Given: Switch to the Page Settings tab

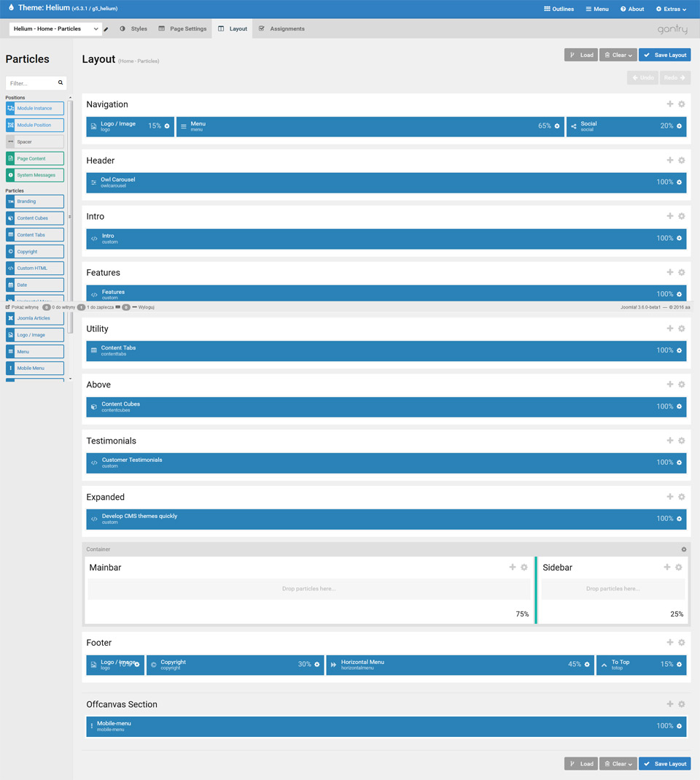Looking at the screenshot, I should pyautogui.click(x=182, y=29).
